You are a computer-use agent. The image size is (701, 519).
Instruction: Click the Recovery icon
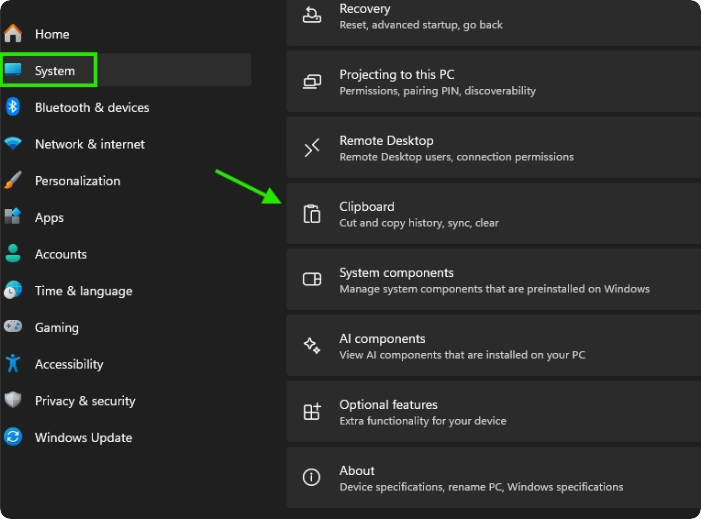click(312, 15)
